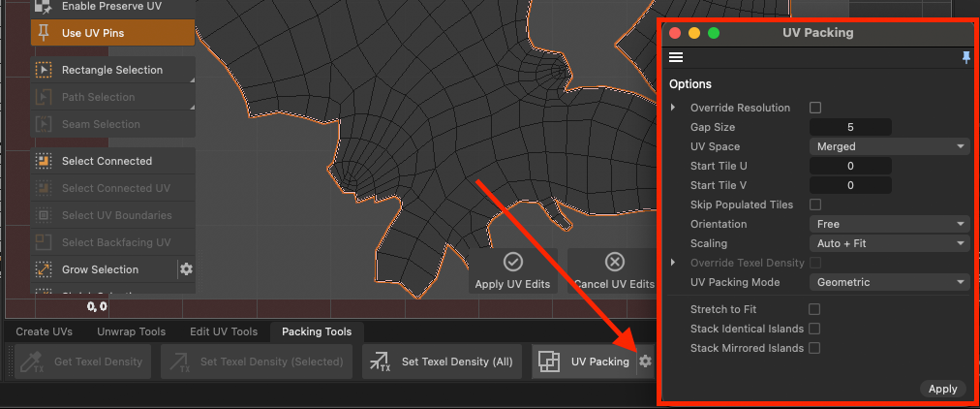The image size is (980, 409).
Task: Click the Gap Size value field
Action: (x=850, y=127)
